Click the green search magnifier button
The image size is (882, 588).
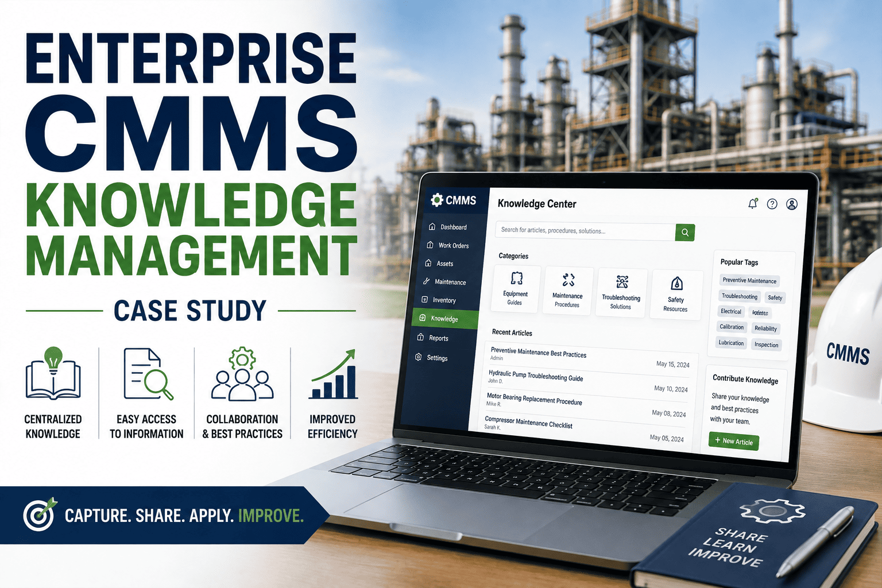coord(685,233)
